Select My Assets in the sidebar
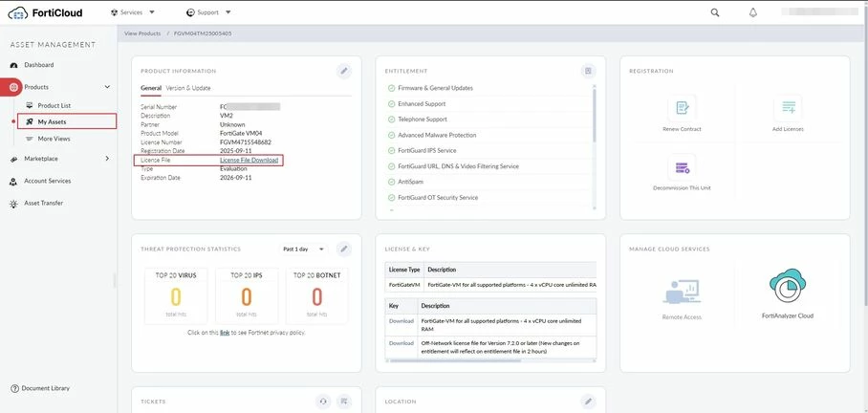This screenshot has height=413, width=868. [67, 121]
